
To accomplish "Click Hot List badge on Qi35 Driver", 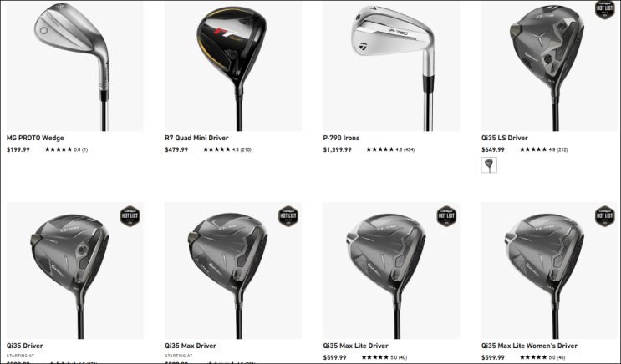I will [130, 216].
